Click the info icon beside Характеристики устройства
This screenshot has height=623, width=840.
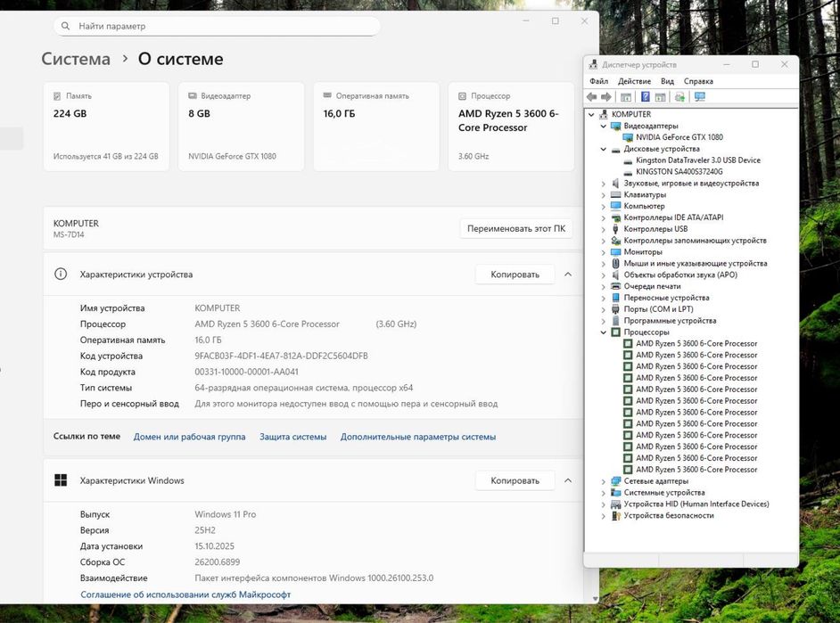(61, 274)
